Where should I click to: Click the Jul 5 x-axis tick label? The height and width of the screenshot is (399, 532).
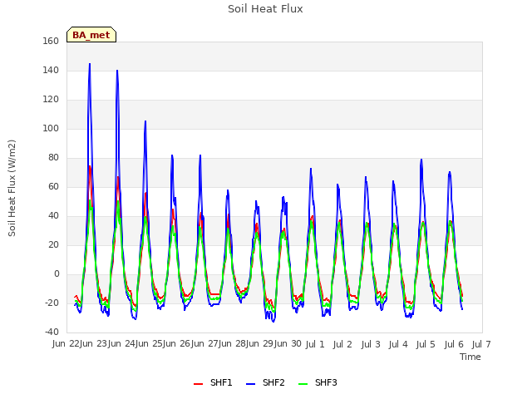pyautogui.click(x=426, y=345)
